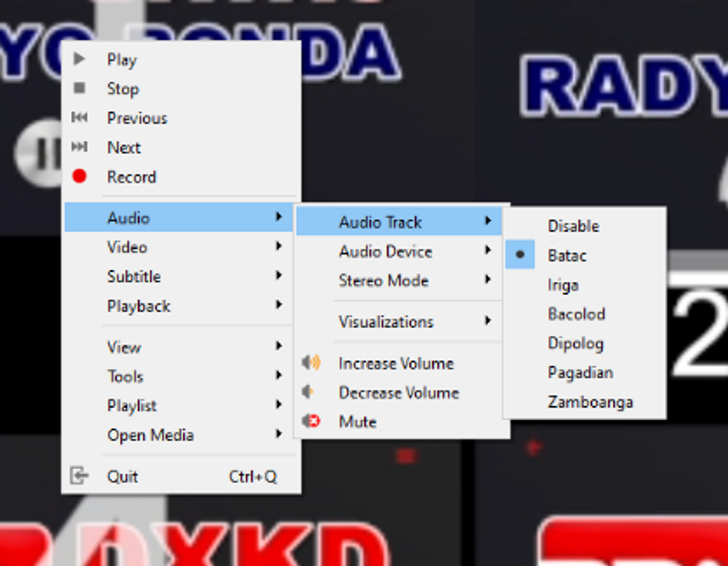The image size is (728, 566).
Task: Click the Play triangle icon
Action: (x=79, y=59)
